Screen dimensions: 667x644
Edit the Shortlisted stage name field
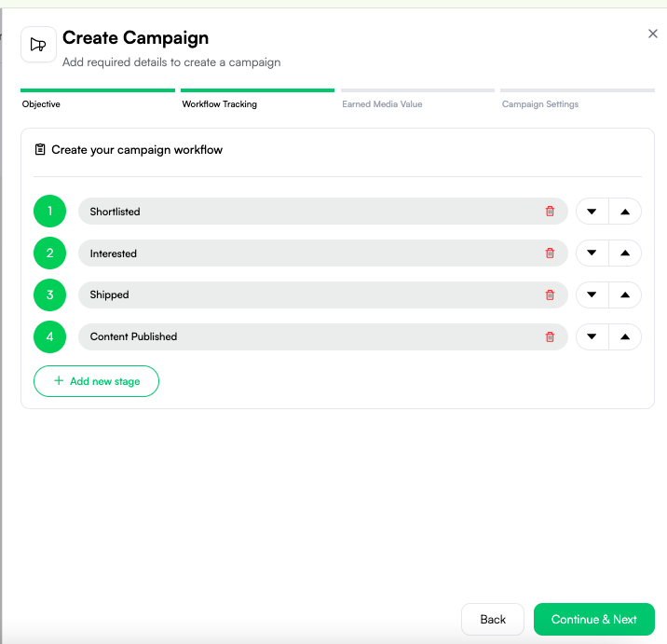point(323,212)
